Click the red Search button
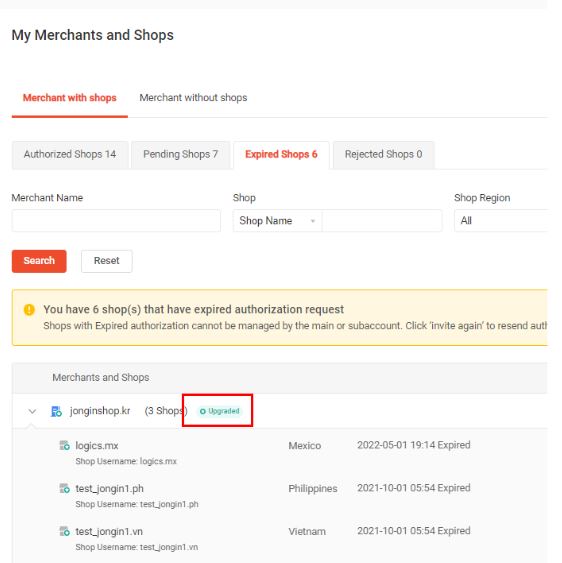The height and width of the screenshot is (563, 562). pyautogui.click(x=39, y=261)
